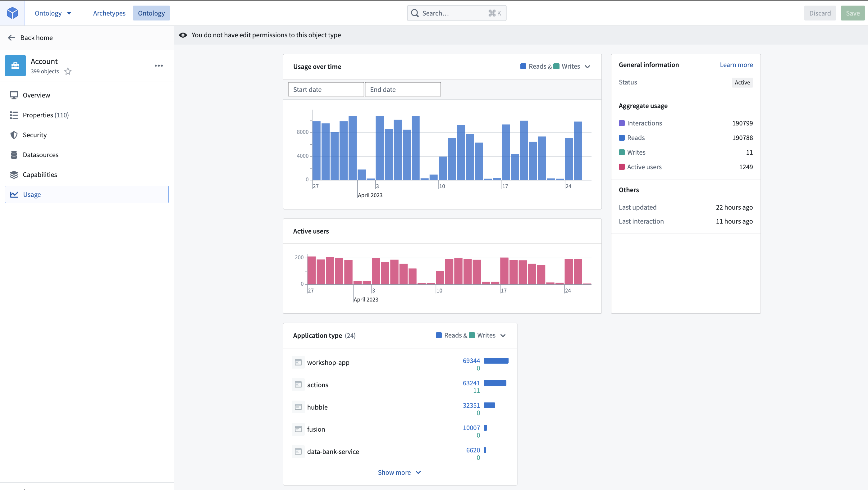Expand Show more applications
Screen dimensions: 868x490
[399, 472]
